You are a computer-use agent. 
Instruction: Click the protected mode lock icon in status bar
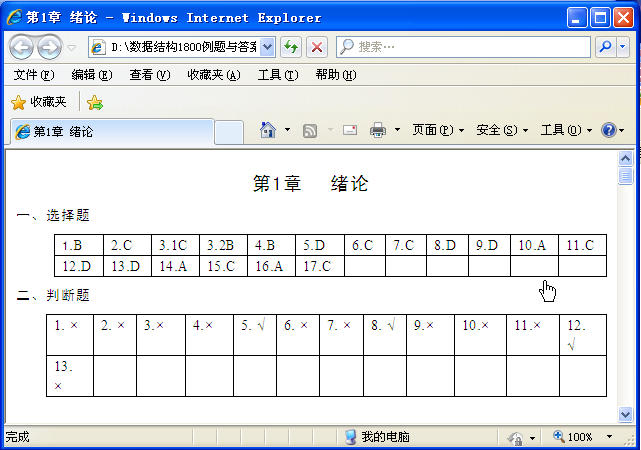pyautogui.click(x=516, y=438)
